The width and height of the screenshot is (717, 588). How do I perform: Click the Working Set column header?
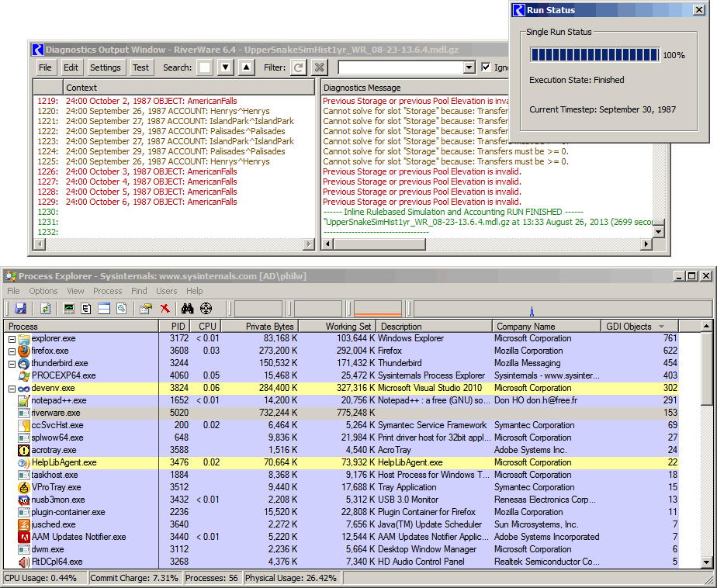(x=338, y=327)
